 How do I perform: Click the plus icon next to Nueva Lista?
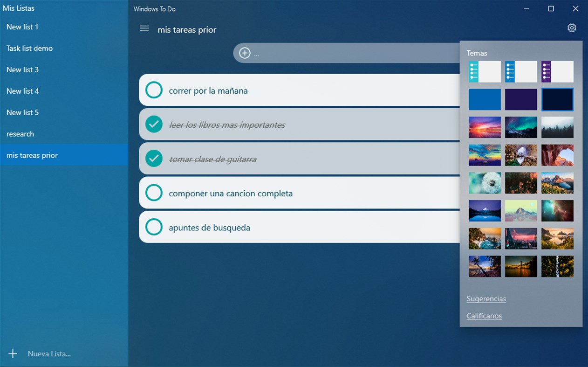tap(13, 353)
